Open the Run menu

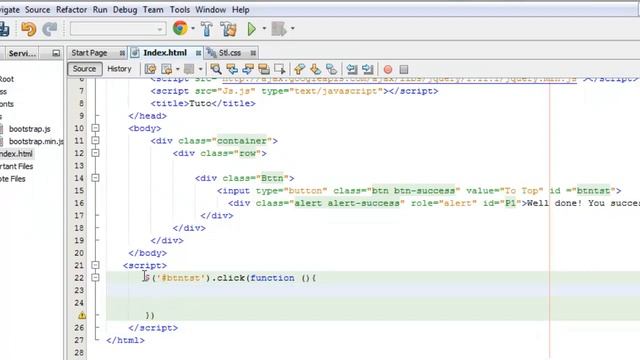pos(100,9)
